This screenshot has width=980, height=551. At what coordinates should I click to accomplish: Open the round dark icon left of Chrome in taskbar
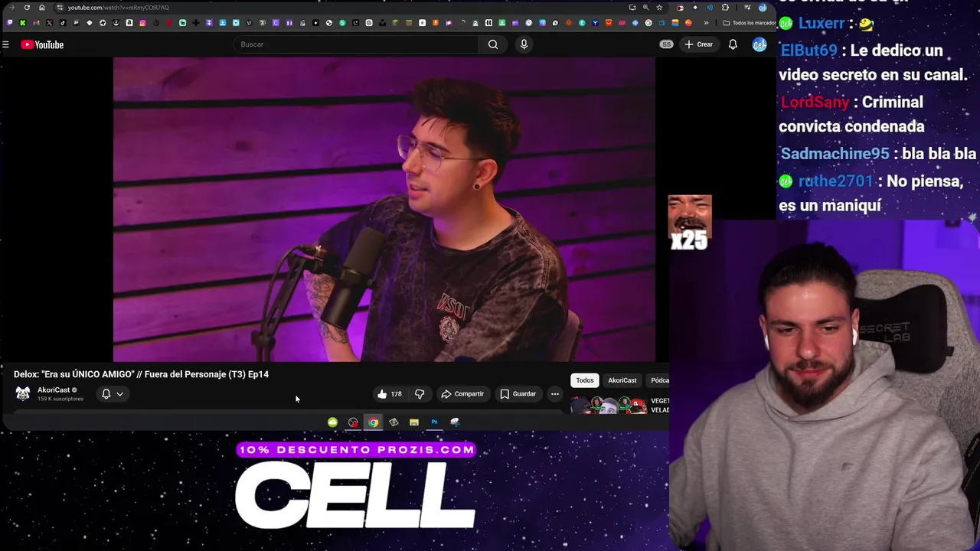[x=353, y=422]
